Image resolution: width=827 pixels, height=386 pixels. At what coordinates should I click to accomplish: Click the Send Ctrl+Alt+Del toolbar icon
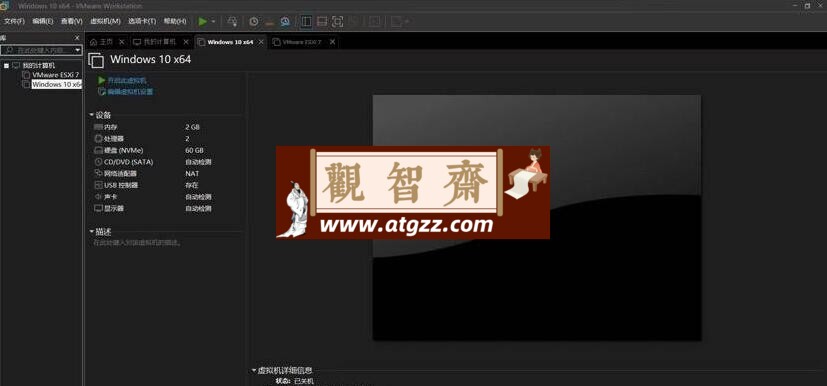point(232,22)
